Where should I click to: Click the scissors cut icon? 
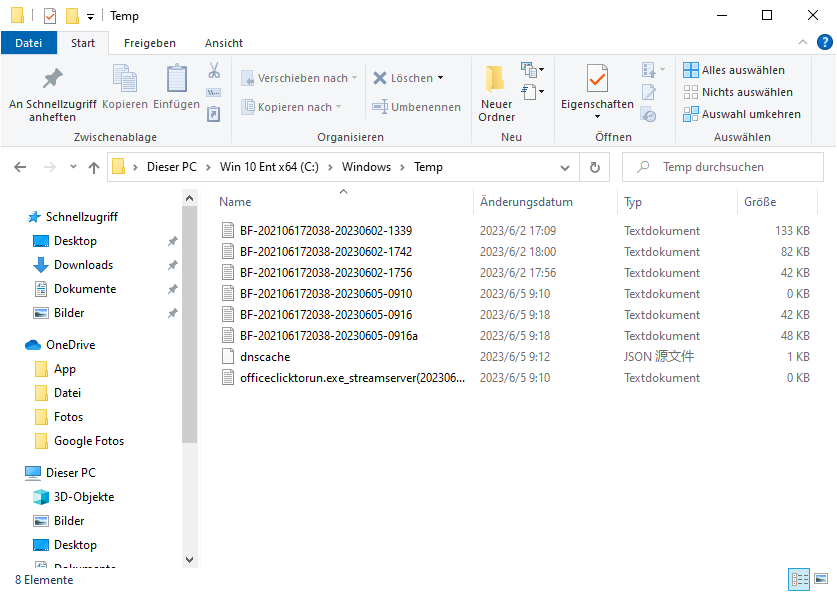coord(214,70)
